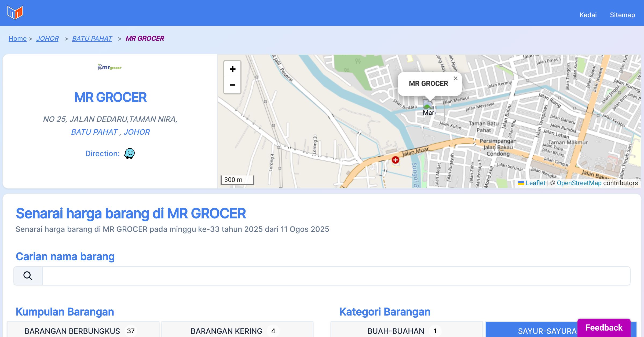This screenshot has width=644, height=337.
Task: Click the red hospital cross on map
Action: 395,160
